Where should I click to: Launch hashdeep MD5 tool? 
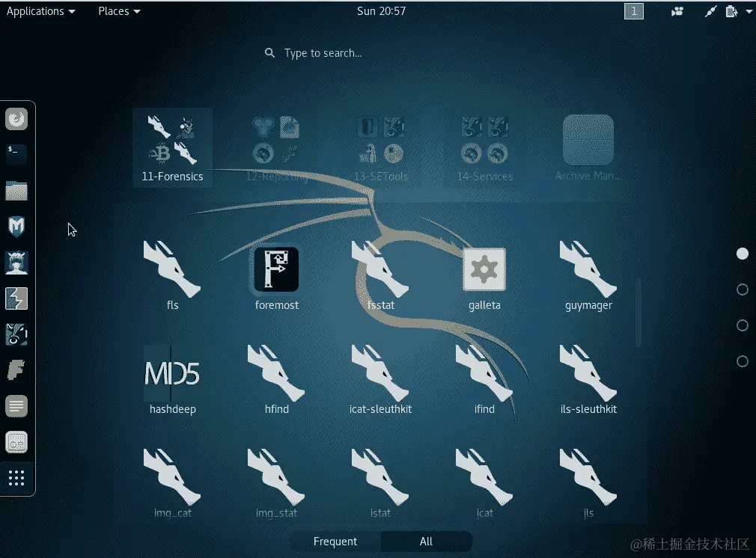click(172, 380)
